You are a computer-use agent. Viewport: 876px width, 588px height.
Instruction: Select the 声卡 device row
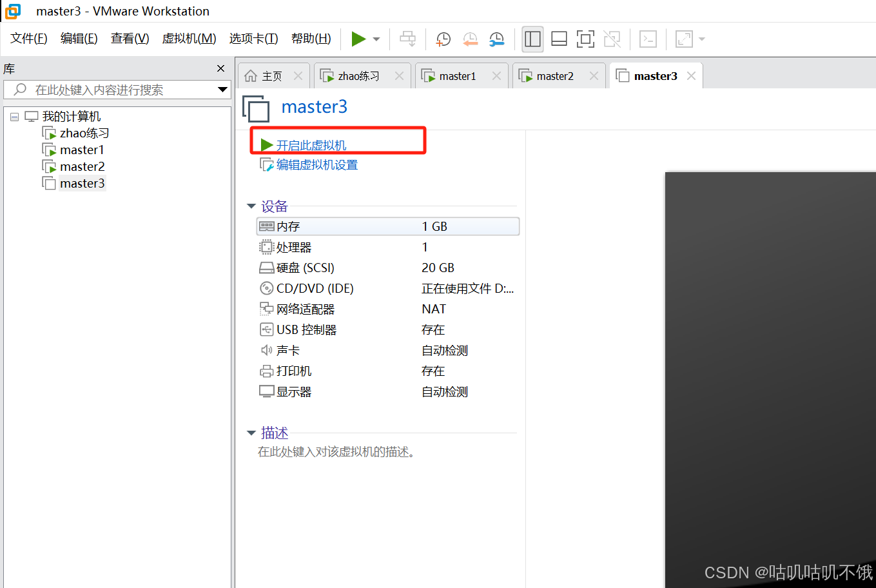388,350
